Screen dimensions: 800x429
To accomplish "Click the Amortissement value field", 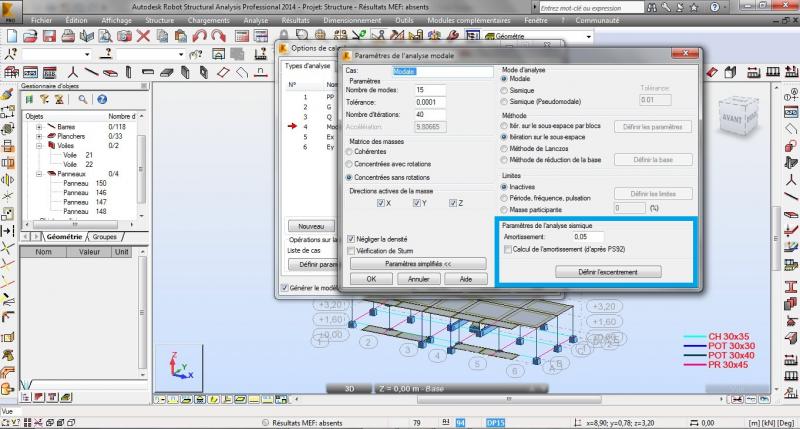I will [588, 237].
